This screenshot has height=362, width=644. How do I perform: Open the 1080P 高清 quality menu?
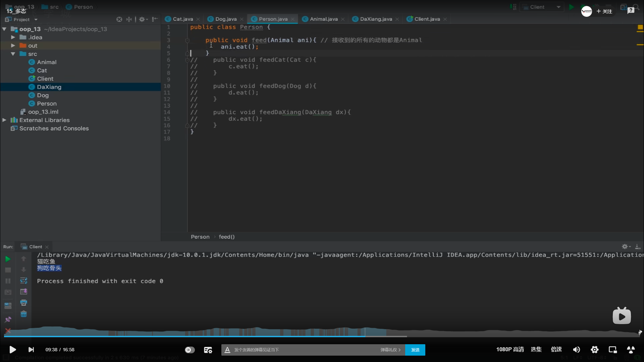coord(510,349)
